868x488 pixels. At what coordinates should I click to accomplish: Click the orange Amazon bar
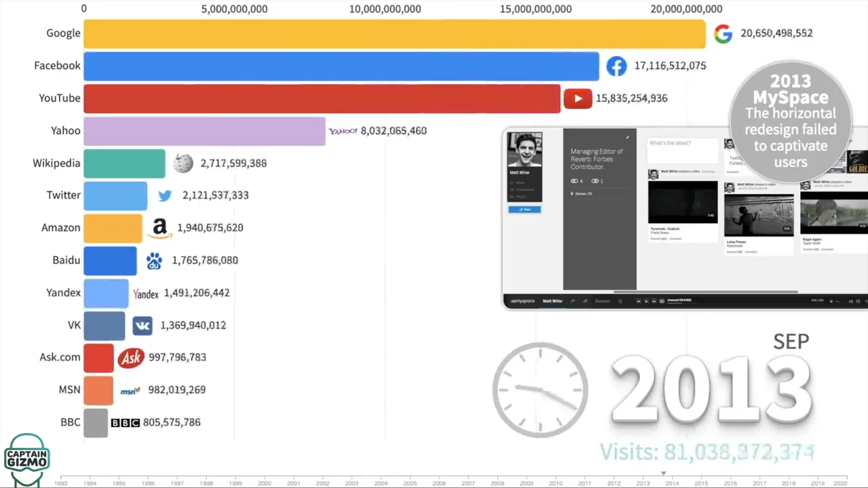click(x=113, y=228)
